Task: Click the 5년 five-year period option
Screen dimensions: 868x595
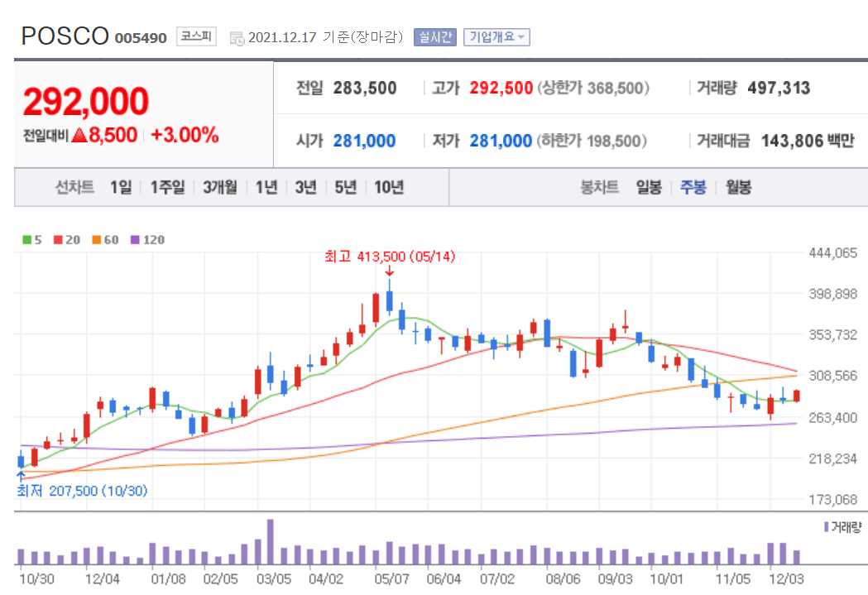Action: coord(344,187)
